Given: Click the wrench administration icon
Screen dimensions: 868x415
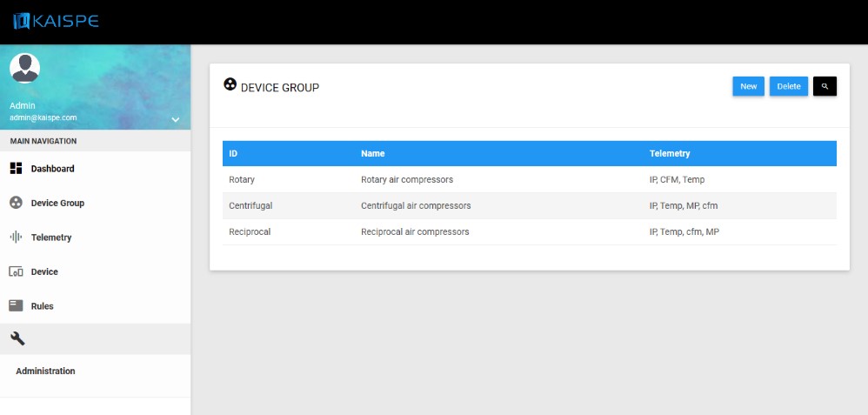Looking at the screenshot, I should [17, 338].
